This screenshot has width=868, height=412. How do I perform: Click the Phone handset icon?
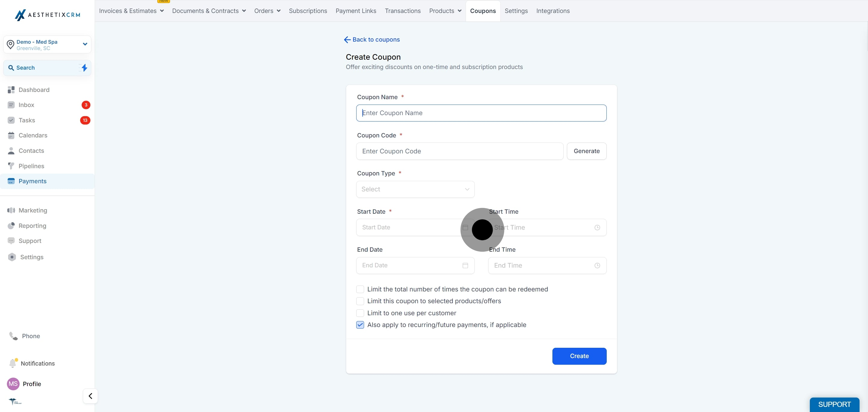tap(14, 336)
